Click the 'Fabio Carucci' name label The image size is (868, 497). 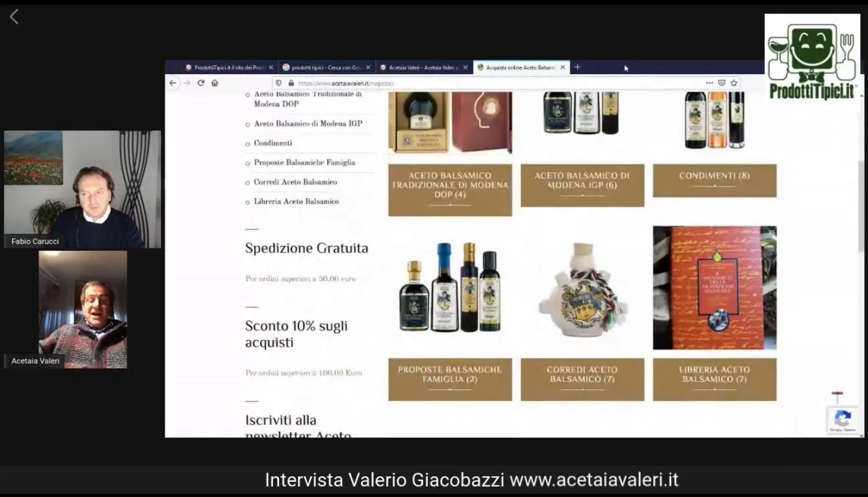point(35,242)
